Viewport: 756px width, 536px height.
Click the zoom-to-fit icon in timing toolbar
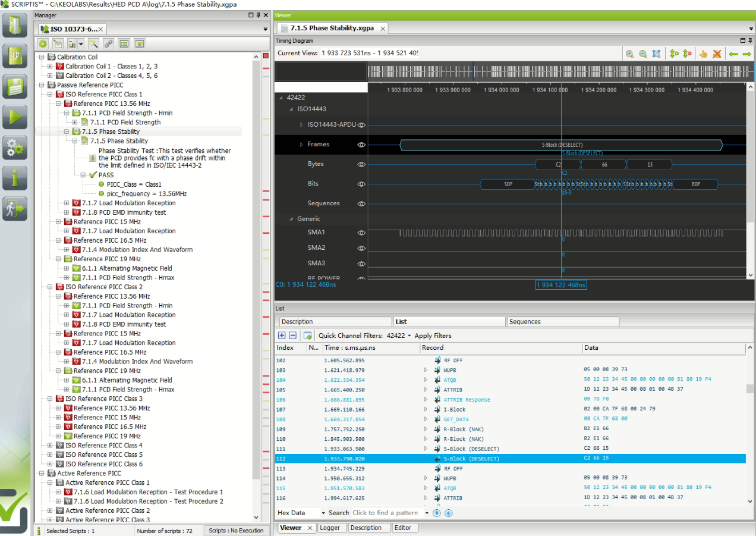point(656,54)
